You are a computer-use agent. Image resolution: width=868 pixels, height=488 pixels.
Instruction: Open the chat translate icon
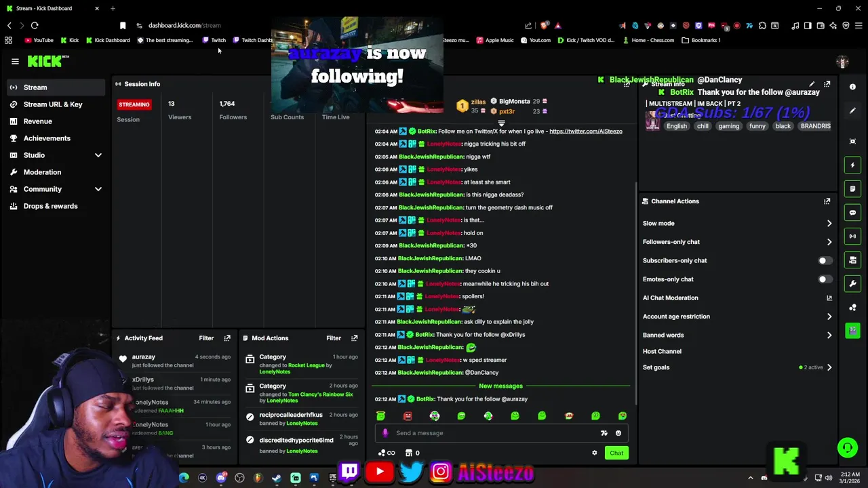click(x=604, y=433)
